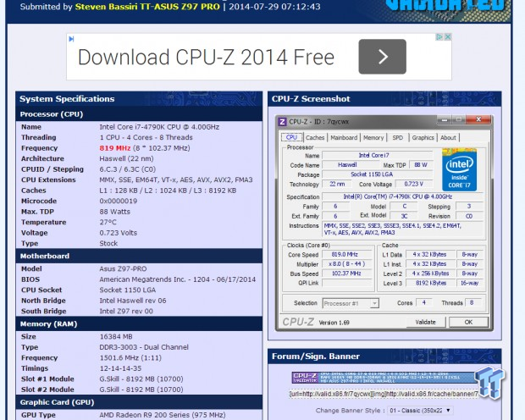Open the About tab
The image size is (525, 420).
(x=448, y=138)
